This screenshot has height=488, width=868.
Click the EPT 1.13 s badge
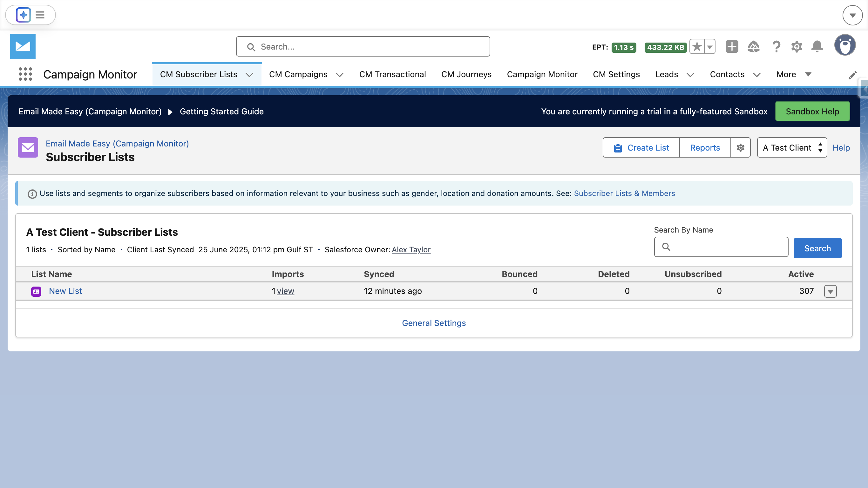pos(624,47)
